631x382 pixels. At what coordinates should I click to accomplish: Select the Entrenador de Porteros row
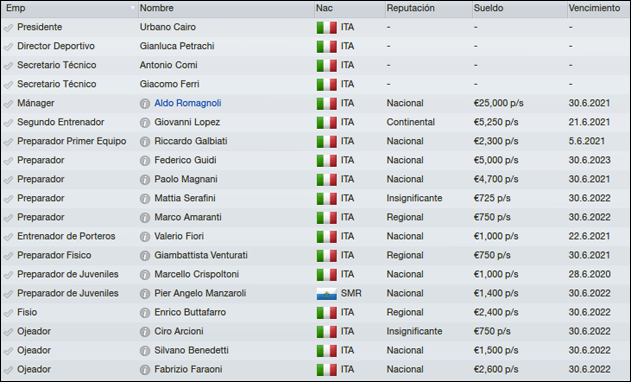[x=316, y=236]
